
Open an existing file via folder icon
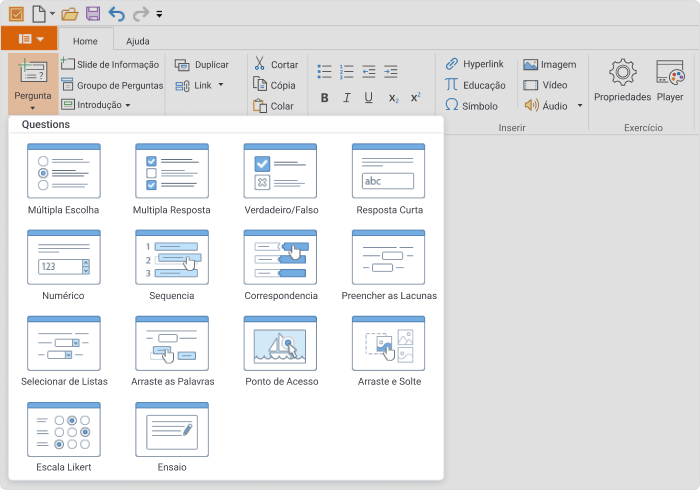70,14
